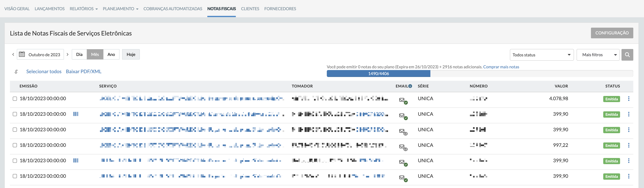
Task: Go to next month arrow
Action: tap(68, 54)
